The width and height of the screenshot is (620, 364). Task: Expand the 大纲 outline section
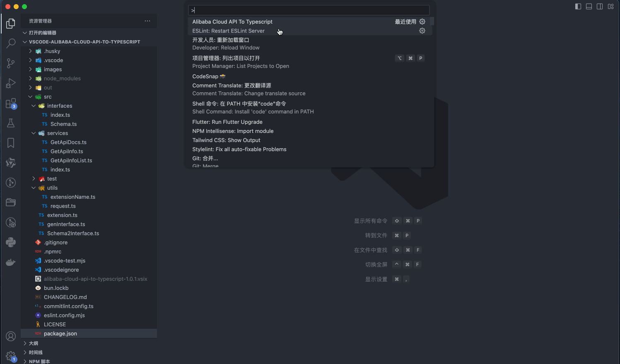coord(89,343)
